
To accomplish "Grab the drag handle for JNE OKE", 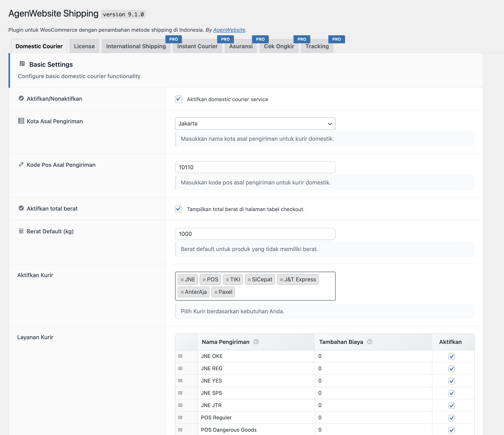I will pyautogui.click(x=180, y=356).
